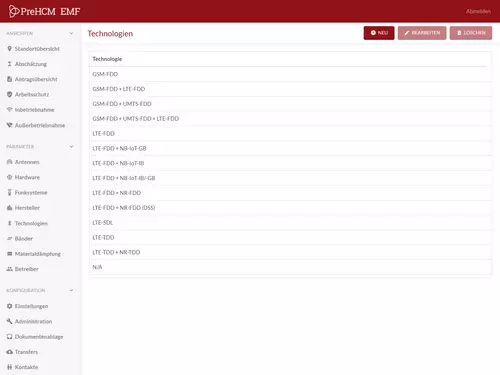This screenshot has height=375, width=500.
Task: Click the Technologien sidebar icon
Action: [x=9, y=223]
